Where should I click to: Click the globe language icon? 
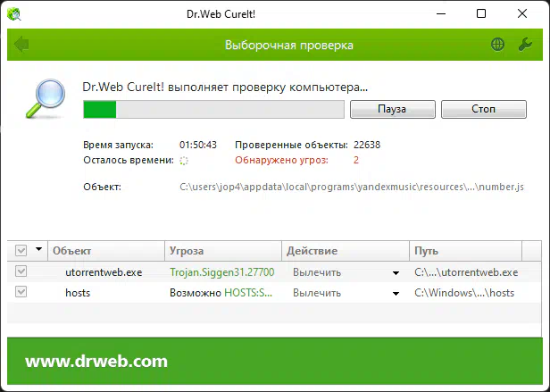pos(497,45)
